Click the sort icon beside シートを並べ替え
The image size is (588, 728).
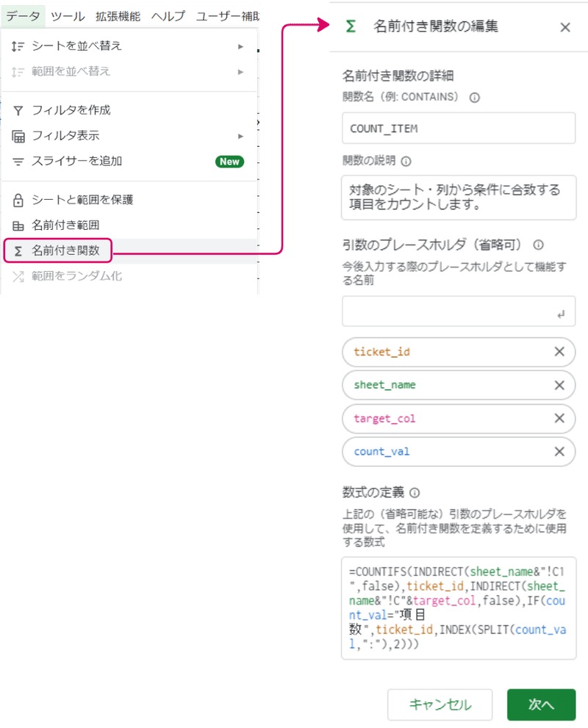pos(19,46)
